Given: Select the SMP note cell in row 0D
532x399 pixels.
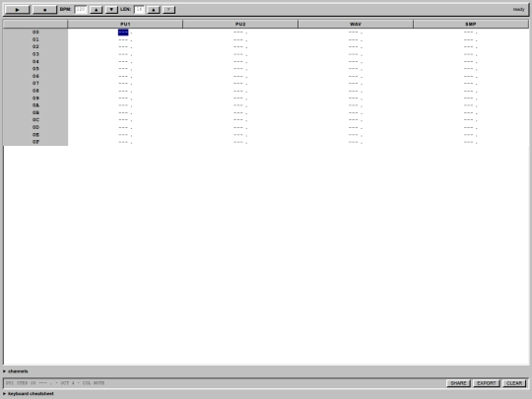Looking at the screenshot, I should (469, 127).
